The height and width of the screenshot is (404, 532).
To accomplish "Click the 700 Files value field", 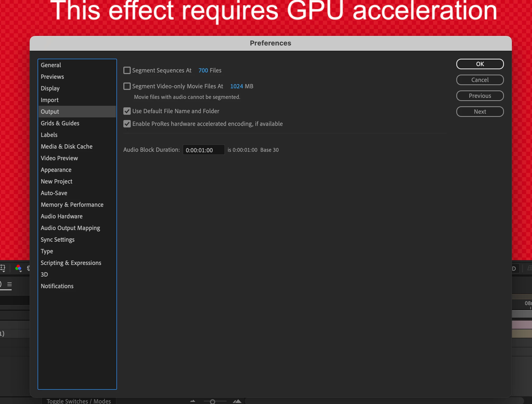I will click(x=203, y=70).
